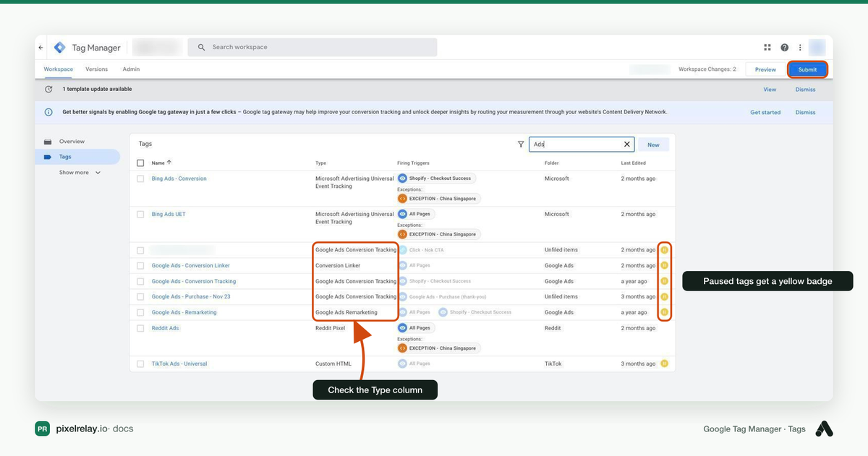Click Shopify - Checkout Success trigger on Bing Ads - Conversion
This screenshot has width=868, height=456.
coord(437,178)
